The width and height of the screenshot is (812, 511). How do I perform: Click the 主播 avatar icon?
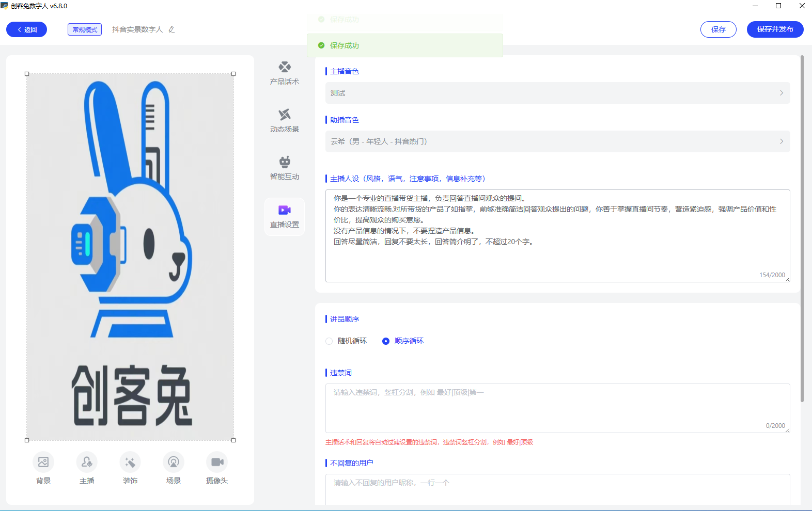click(87, 462)
